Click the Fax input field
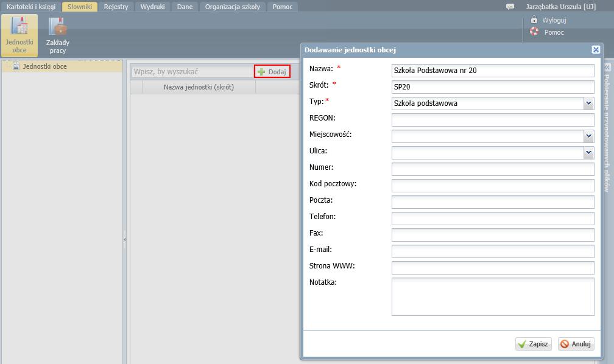 [x=493, y=235]
